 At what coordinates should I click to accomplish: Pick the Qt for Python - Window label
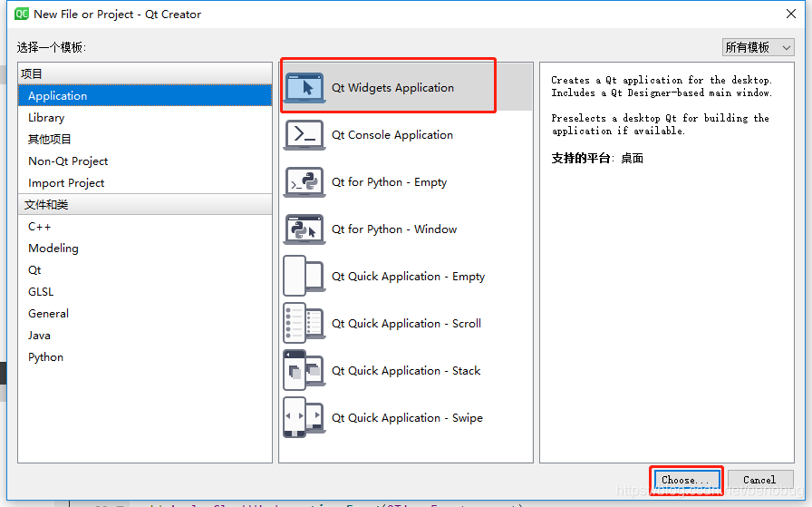(x=394, y=229)
